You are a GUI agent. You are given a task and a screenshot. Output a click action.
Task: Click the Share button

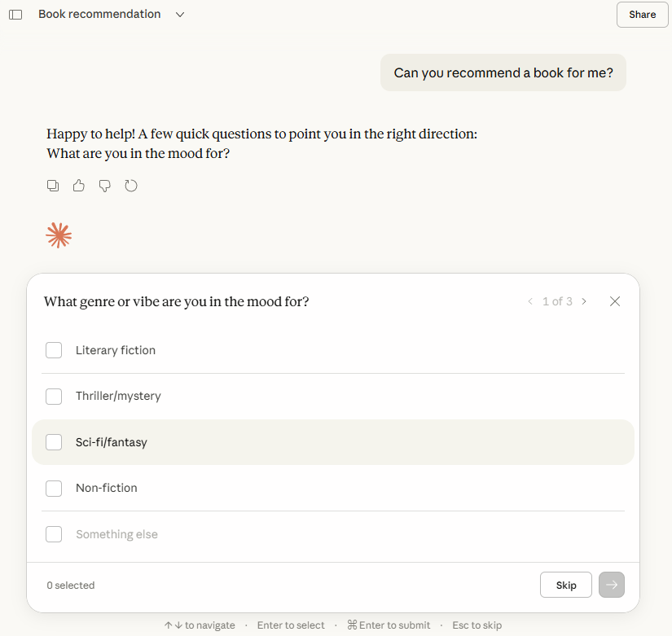point(642,14)
